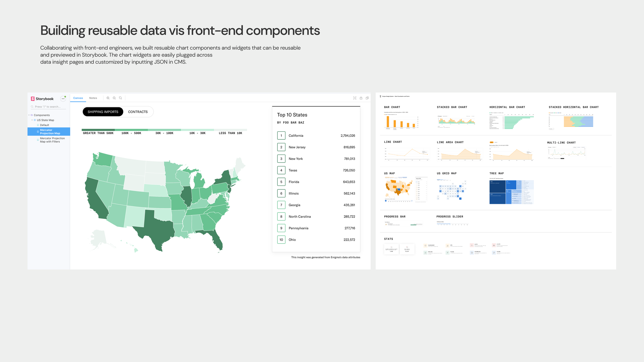Select the CONTRACTS toggle option
The width and height of the screenshot is (644, 362).
138,112
